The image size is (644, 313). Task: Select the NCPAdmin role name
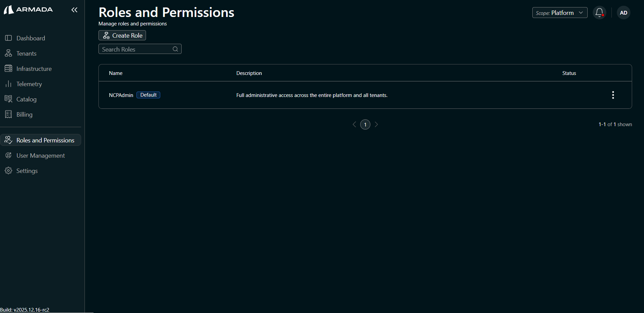pyautogui.click(x=121, y=95)
